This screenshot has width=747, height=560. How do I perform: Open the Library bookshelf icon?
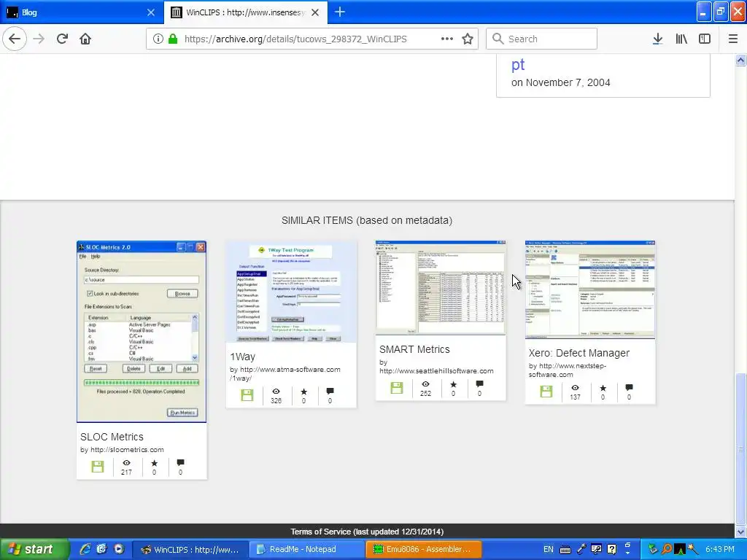click(x=681, y=39)
